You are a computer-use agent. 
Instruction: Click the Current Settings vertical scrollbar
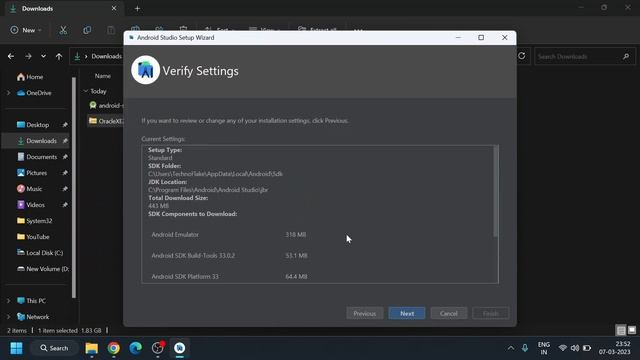[x=496, y=191]
